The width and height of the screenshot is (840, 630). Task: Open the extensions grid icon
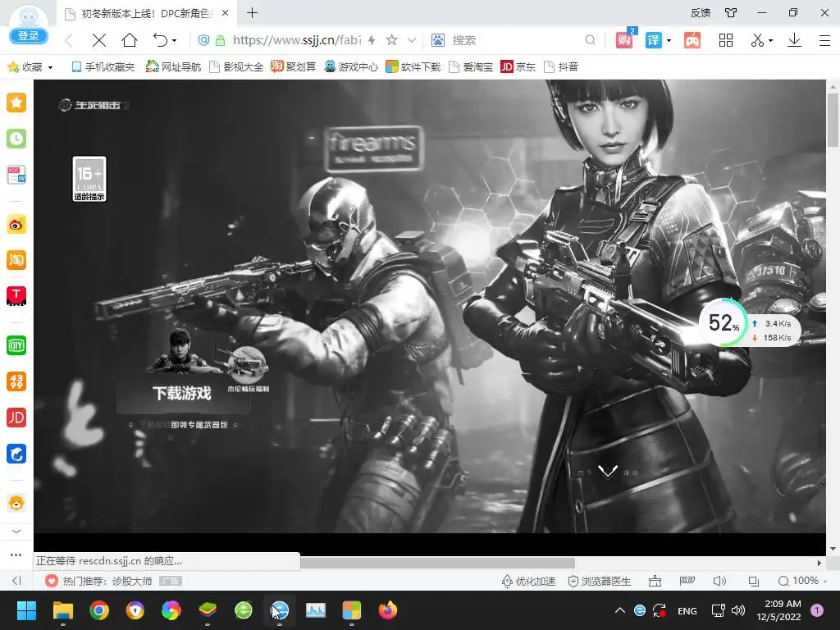point(726,40)
